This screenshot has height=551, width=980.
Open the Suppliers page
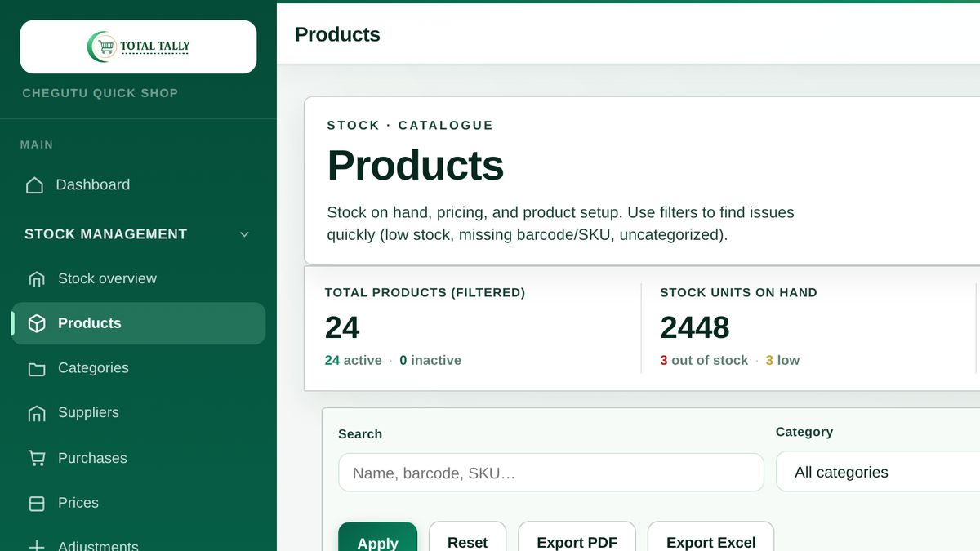[138, 413]
